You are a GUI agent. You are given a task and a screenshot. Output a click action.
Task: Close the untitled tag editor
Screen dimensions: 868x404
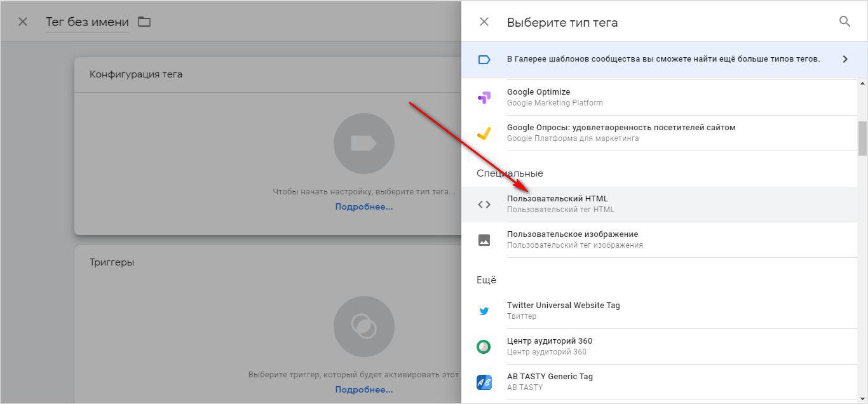[23, 22]
